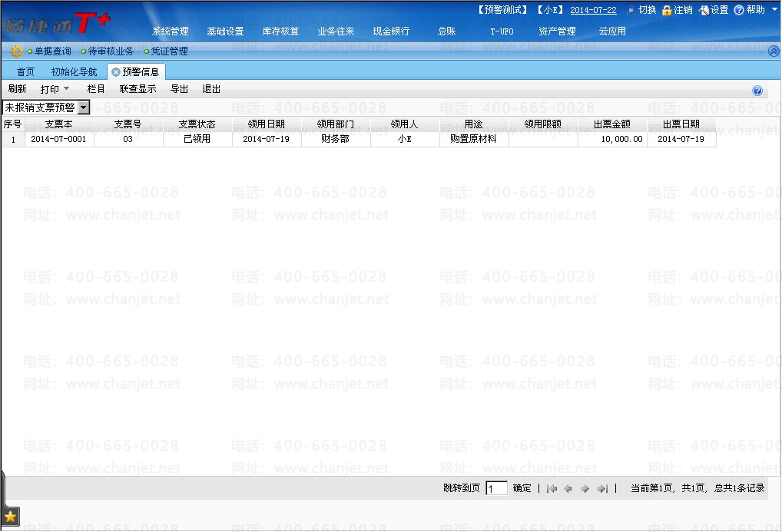Click the 退出 toolbar button
This screenshot has height=532, width=782.
(211, 89)
